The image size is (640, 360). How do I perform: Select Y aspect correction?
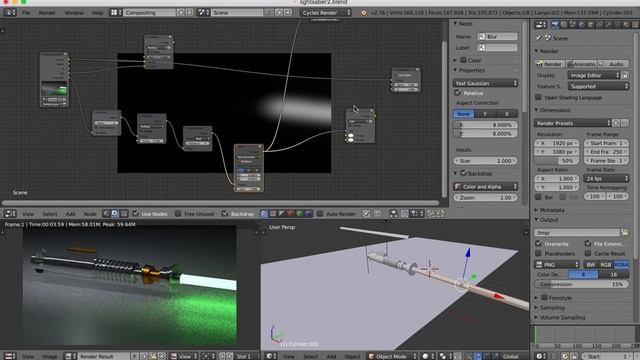[485, 114]
